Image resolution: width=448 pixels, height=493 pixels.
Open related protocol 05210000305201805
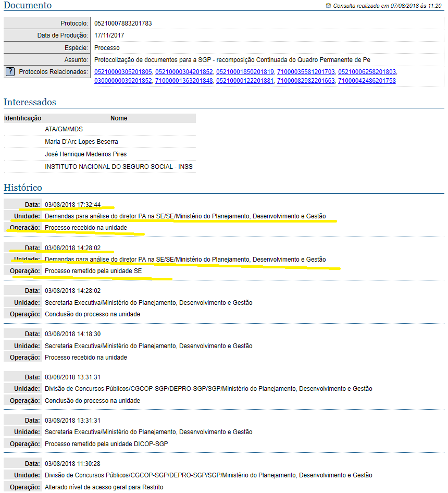point(123,72)
